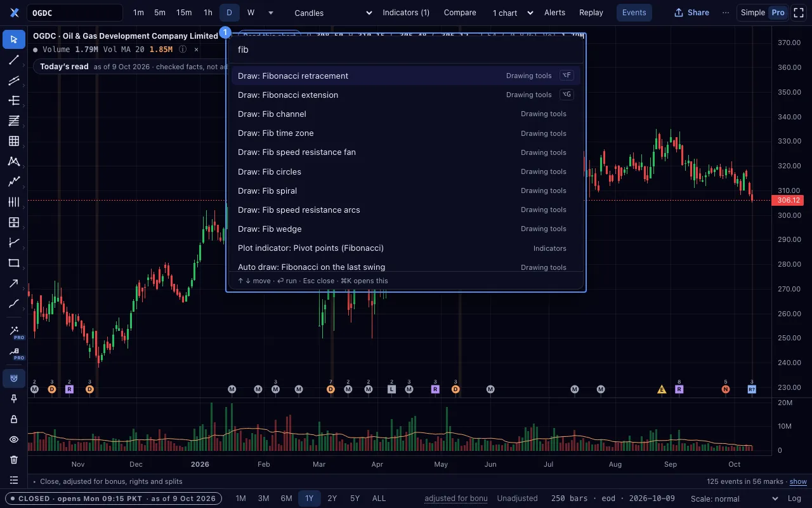Image resolution: width=812 pixels, height=508 pixels.
Task: Delete drawings with the trash icon
Action: tap(14, 460)
